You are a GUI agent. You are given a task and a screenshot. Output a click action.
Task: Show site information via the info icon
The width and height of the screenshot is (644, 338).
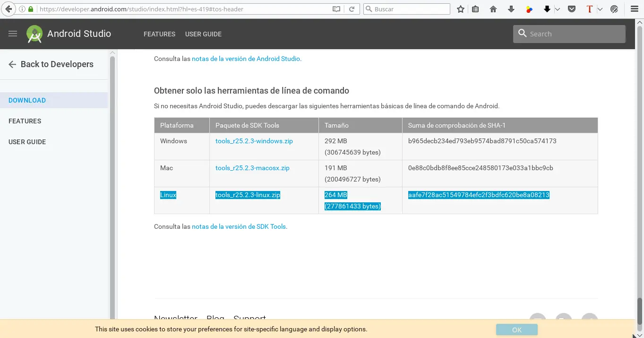click(x=22, y=9)
